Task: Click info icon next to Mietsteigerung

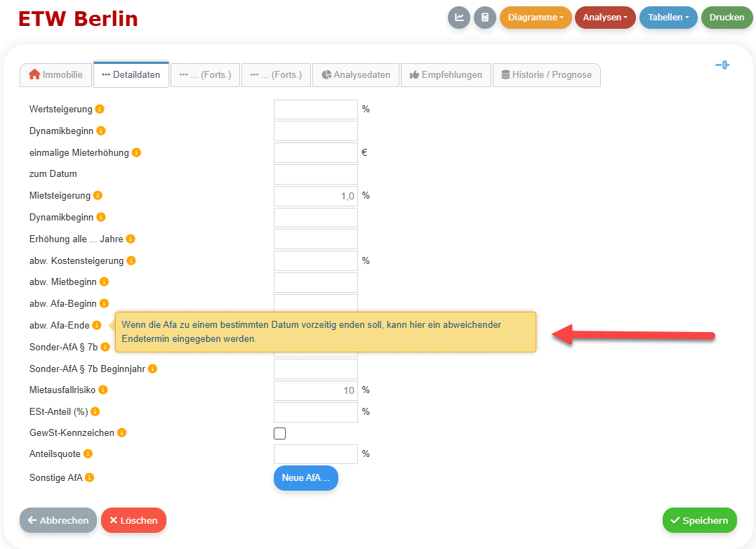Action: tap(98, 196)
